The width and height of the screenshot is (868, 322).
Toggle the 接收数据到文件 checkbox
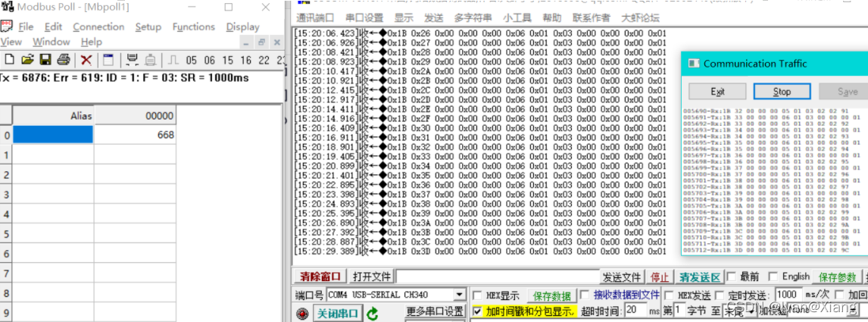[583, 295]
